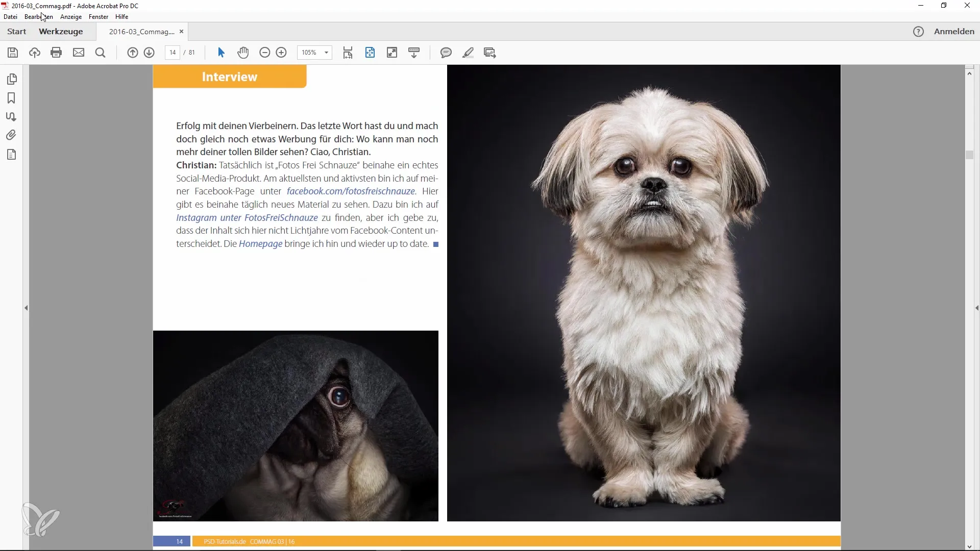Click the 2016-03_Commag tab
The image size is (980, 551).
pyautogui.click(x=141, y=32)
